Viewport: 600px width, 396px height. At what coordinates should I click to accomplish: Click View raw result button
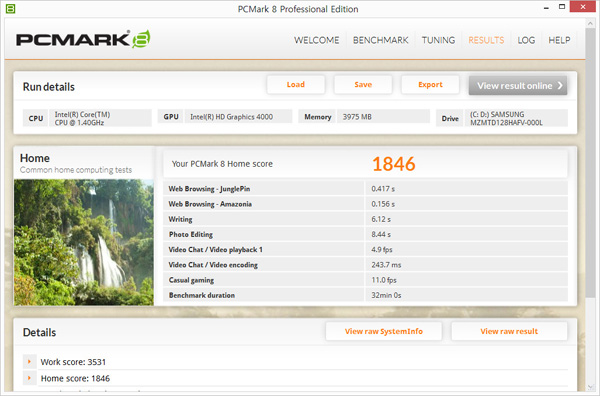[509, 331]
